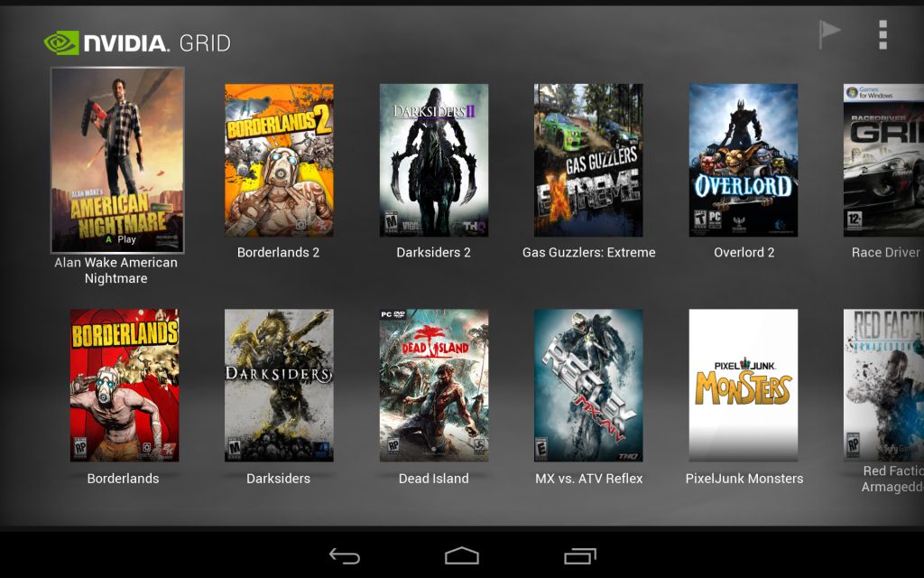Screen dimensions: 924x578
Task: Open the Red Faction Armageddon cover
Action: [883, 385]
